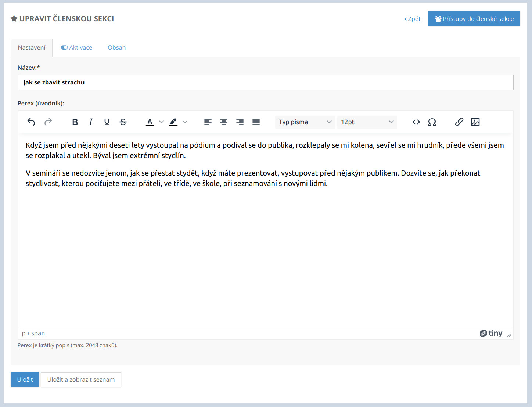
Task: Center align the text
Action: point(223,122)
